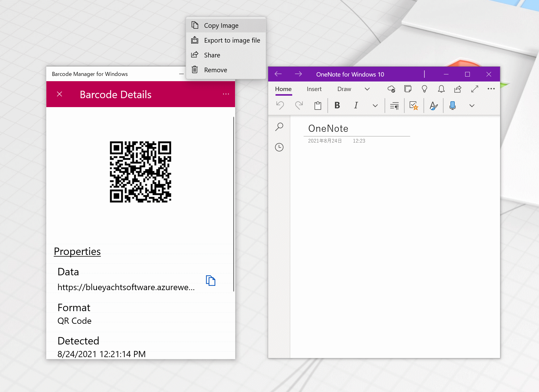
Task: Click the back navigation arrow in OneNote
Action: (x=278, y=74)
